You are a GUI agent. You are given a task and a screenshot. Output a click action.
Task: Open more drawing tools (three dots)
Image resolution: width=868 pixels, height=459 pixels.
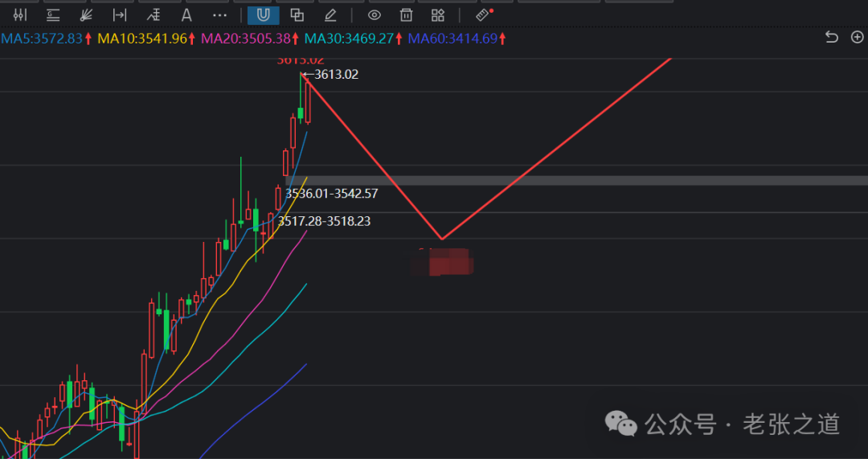coord(219,15)
